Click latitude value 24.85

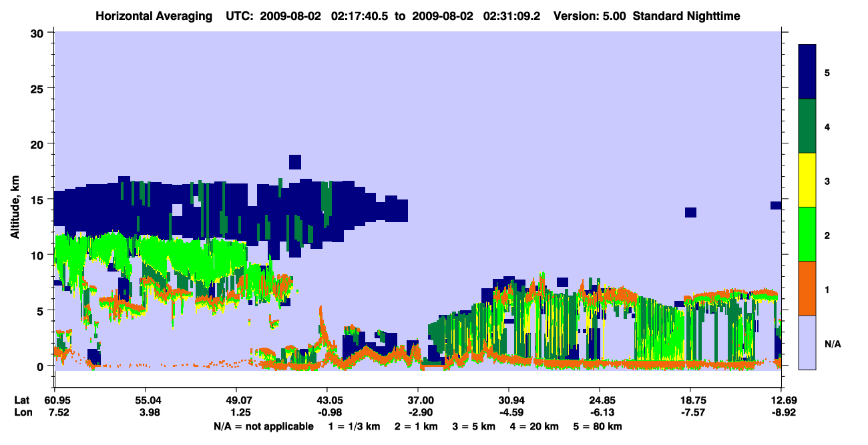coord(600,400)
